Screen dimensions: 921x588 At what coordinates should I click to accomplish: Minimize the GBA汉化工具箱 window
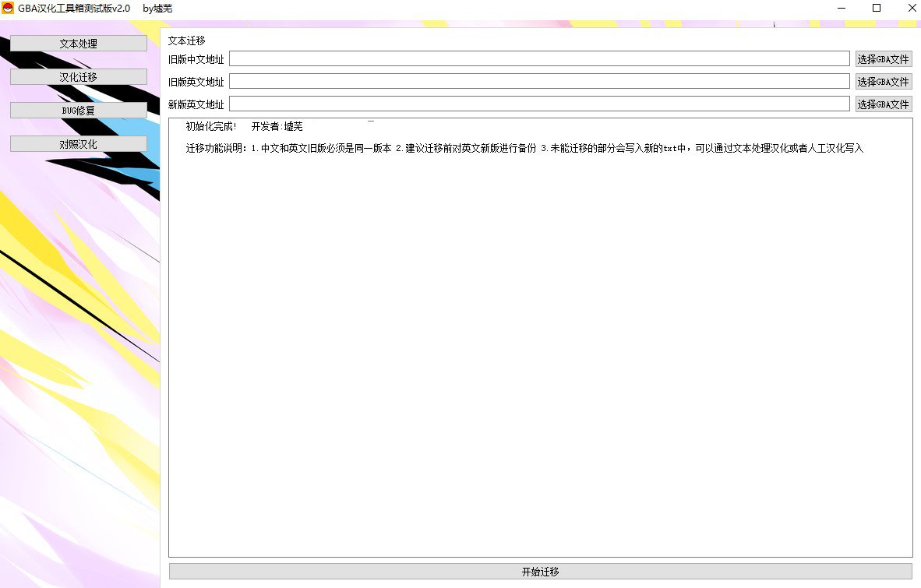(x=842, y=9)
